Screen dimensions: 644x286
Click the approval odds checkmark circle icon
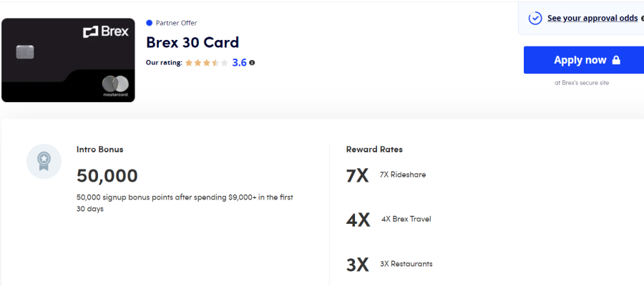[535, 19]
